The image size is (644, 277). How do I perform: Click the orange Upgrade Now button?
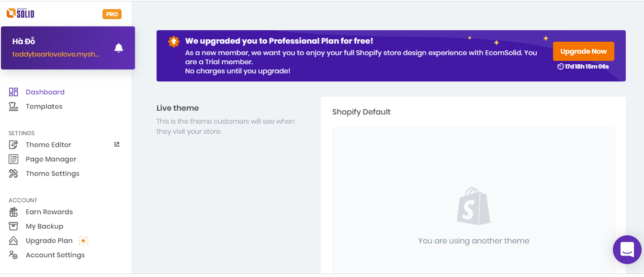pyautogui.click(x=584, y=51)
